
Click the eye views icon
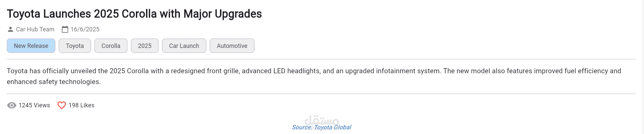click(x=12, y=105)
